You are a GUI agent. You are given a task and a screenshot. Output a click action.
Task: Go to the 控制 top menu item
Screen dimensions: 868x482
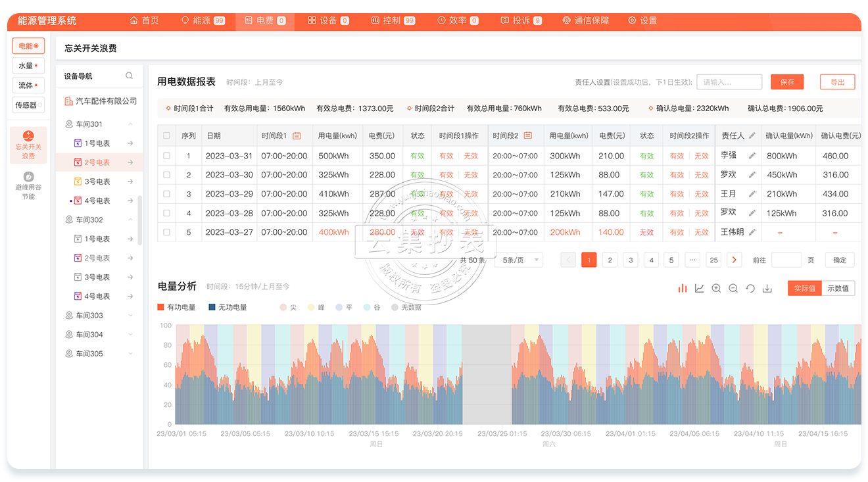[393, 20]
